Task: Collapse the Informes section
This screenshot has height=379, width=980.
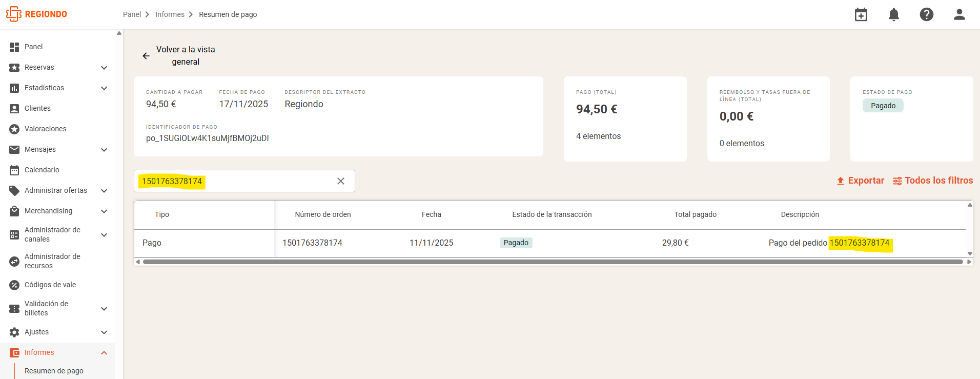Action: pyautogui.click(x=104, y=352)
